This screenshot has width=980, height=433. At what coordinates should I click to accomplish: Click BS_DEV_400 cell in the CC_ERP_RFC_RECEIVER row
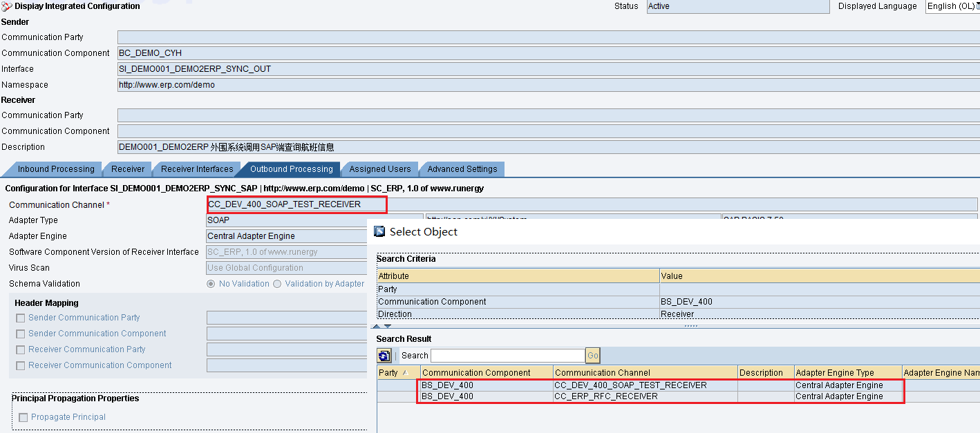[x=487, y=396]
